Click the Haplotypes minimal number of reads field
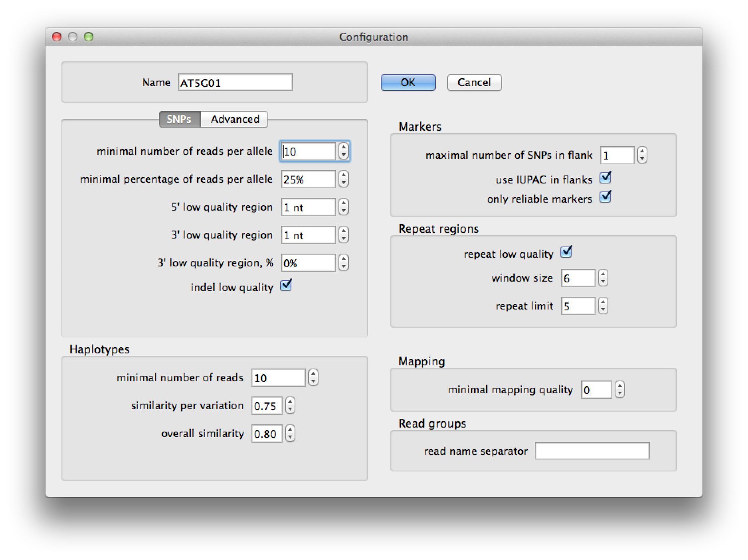This screenshot has height=560, width=748. (278, 378)
